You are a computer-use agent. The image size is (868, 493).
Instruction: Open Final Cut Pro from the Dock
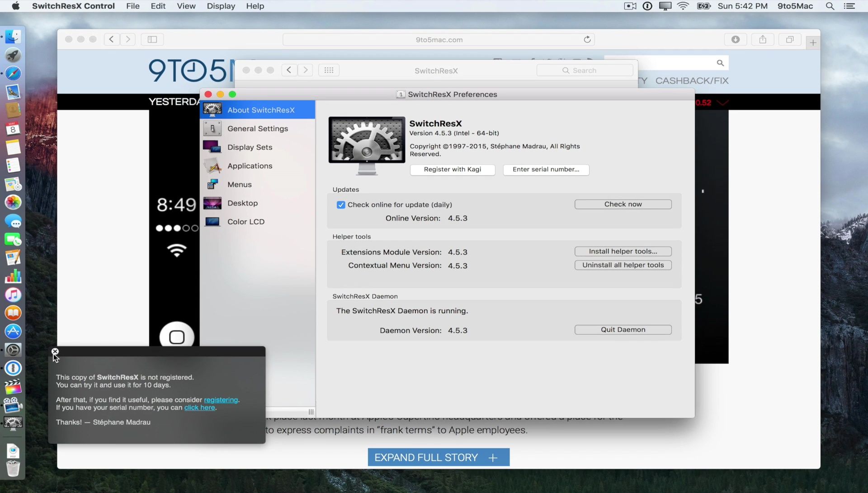13,387
